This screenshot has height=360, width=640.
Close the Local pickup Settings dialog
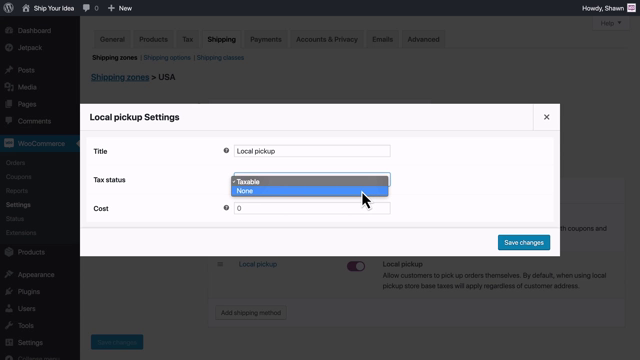point(547,117)
